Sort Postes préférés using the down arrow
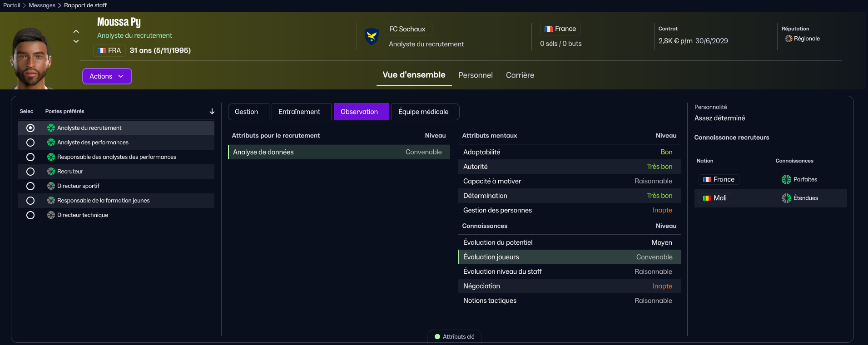Screen dimensions: 868x345 (212, 112)
